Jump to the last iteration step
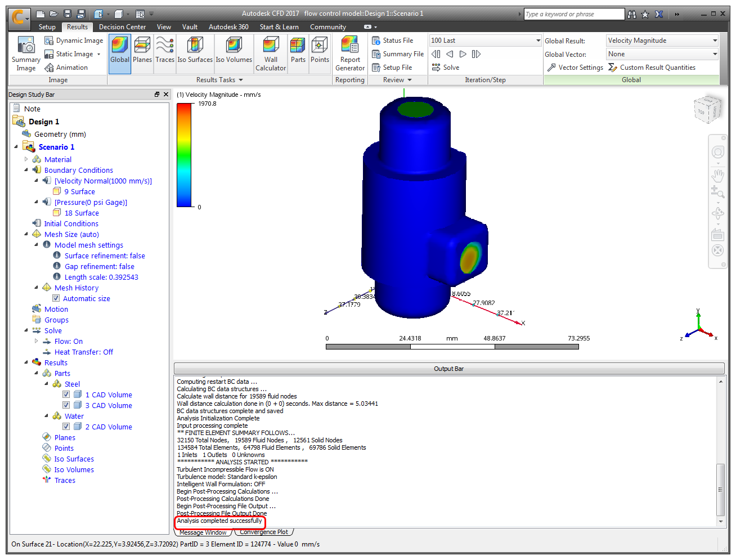736x560 pixels. (x=476, y=54)
